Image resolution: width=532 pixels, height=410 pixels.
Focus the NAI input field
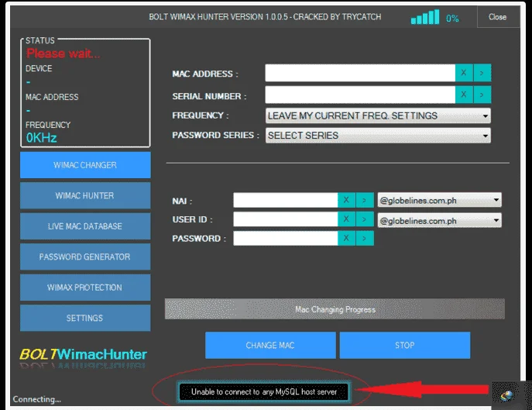(285, 200)
